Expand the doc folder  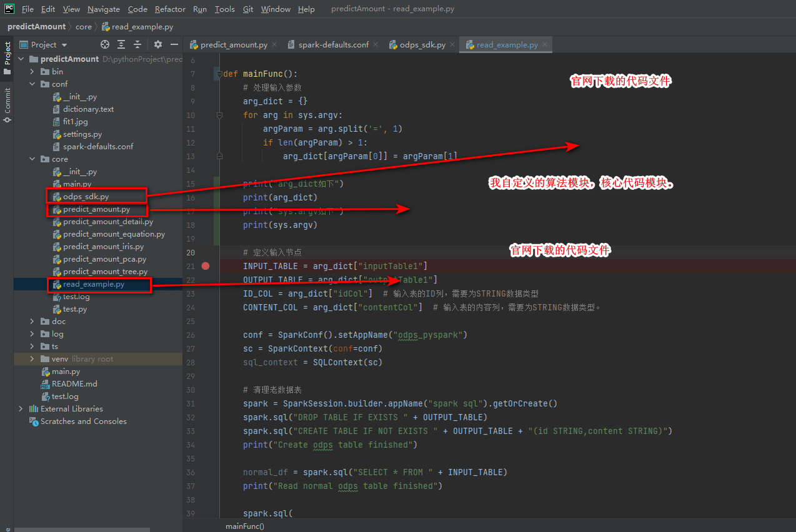coord(32,322)
